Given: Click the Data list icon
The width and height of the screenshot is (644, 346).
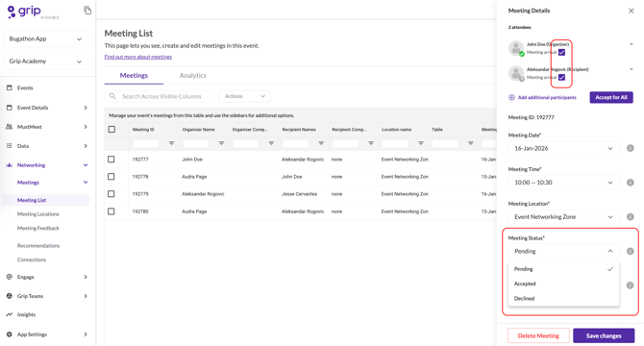Looking at the screenshot, I should pos(10,146).
